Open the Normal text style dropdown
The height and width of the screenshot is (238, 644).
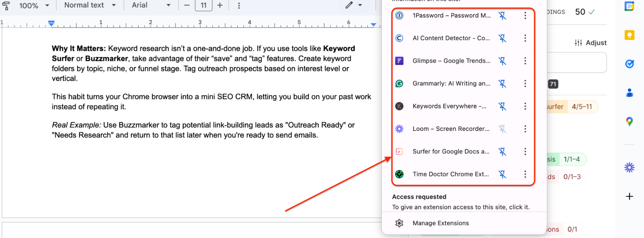tap(90, 5)
